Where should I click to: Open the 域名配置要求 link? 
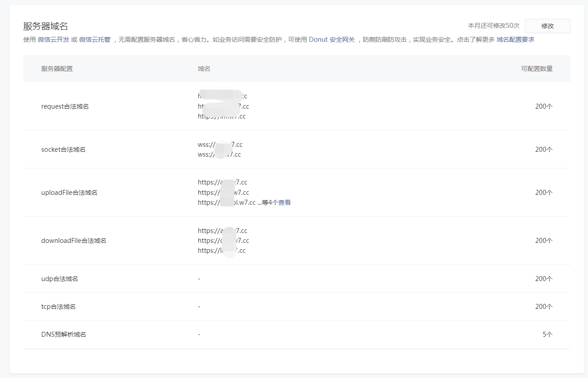tap(515, 40)
